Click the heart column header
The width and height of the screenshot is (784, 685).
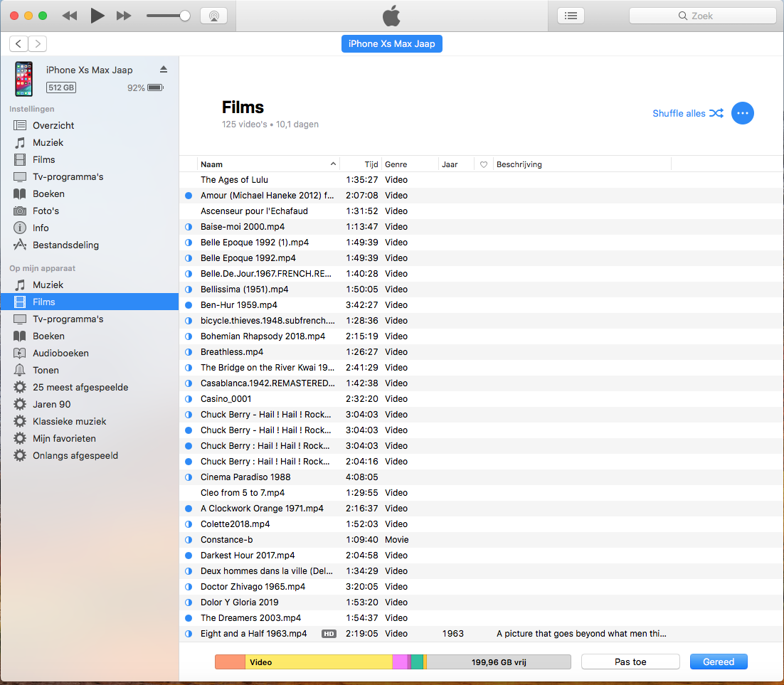coord(484,164)
